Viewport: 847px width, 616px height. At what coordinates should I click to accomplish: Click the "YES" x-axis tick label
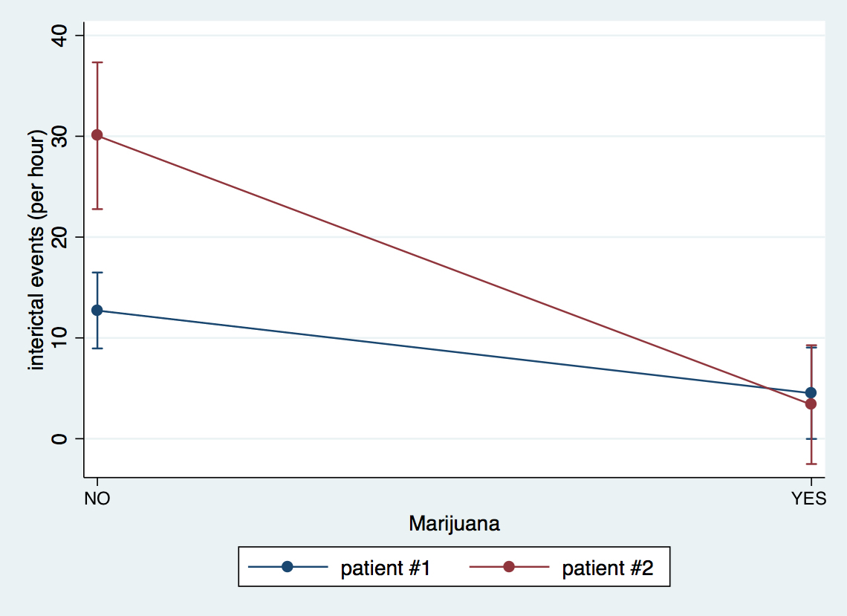pos(809,499)
